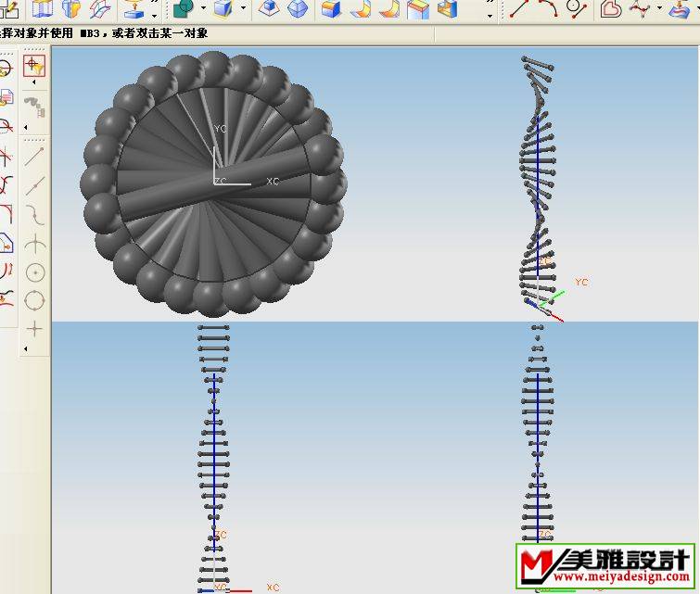Image resolution: width=700 pixels, height=594 pixels.
Task: Click the XC axis label in top view
Action: pos(273,182)
